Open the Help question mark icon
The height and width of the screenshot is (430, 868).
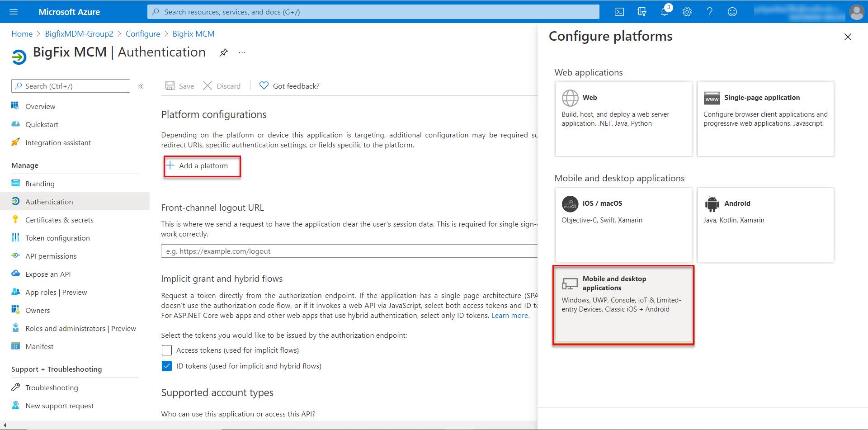pos(710,12)
